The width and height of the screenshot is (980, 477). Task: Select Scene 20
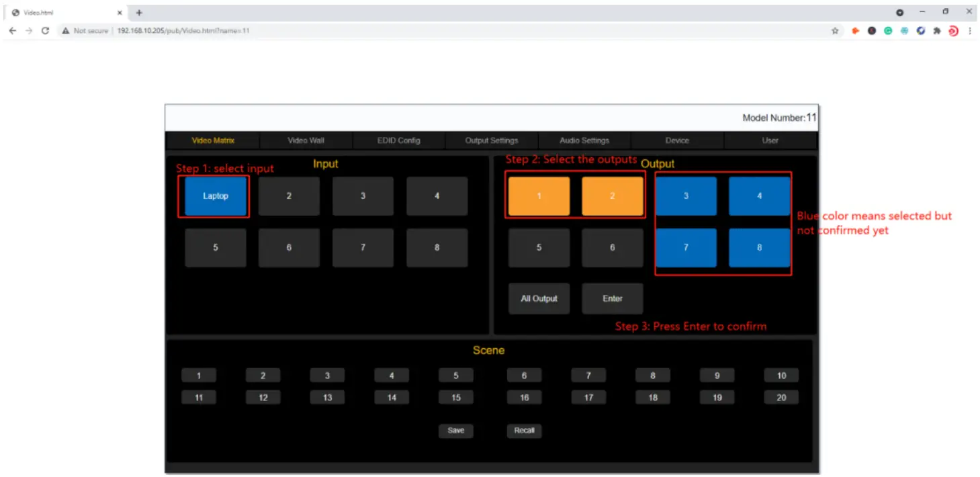781,397
